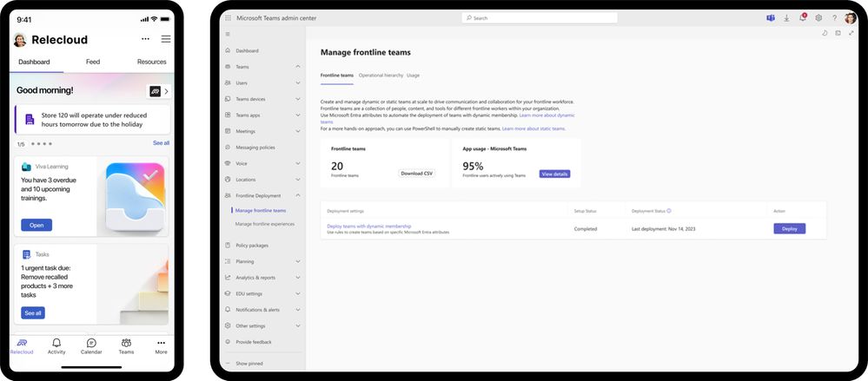This screenshot has height=381, width=868.
Task: Click the Policy packages icon in sidebar
Action: tap(228, 245)
